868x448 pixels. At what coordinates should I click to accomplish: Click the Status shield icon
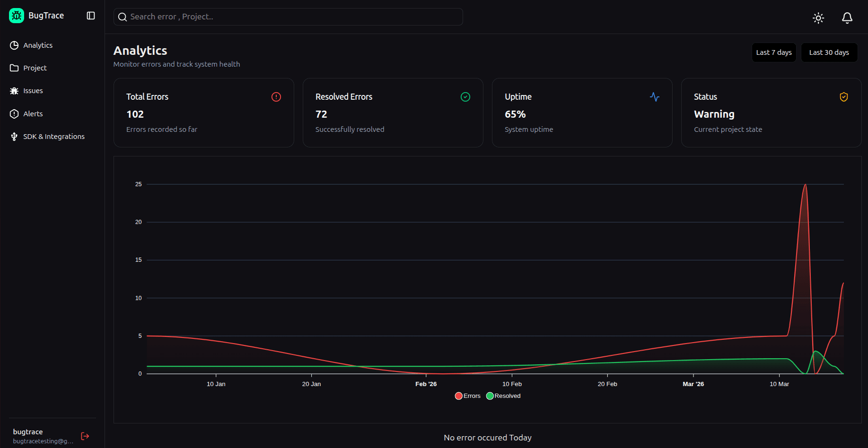pyautogui.click(x=843, y=97)
